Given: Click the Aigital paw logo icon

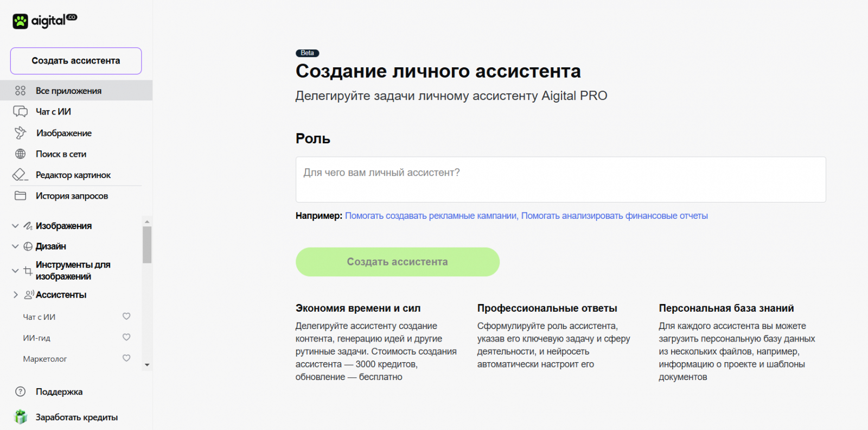Looking at the screenshot, I should 20,21.
